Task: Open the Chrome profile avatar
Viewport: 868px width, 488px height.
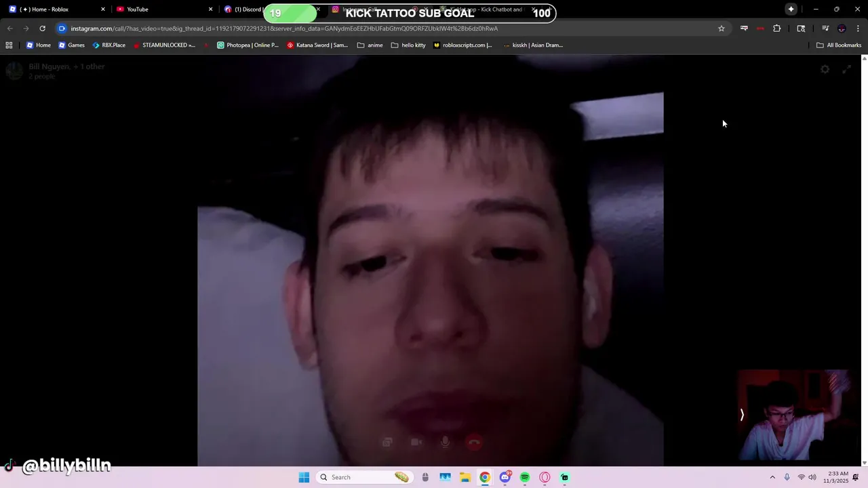Action: (842, 28)
